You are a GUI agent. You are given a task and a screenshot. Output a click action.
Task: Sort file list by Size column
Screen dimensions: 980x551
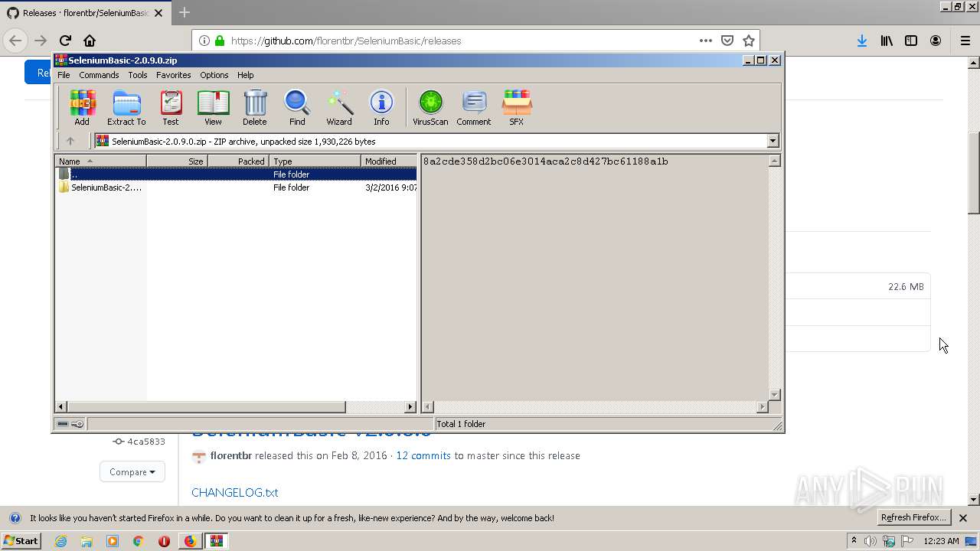(177, 161)
